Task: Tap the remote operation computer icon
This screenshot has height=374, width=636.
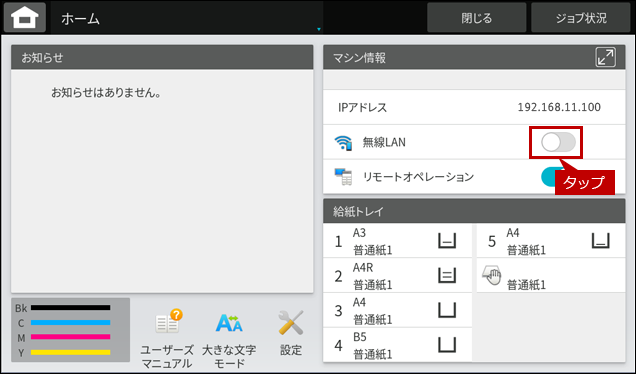Action: pyautogui.click(x=343, y=177)
